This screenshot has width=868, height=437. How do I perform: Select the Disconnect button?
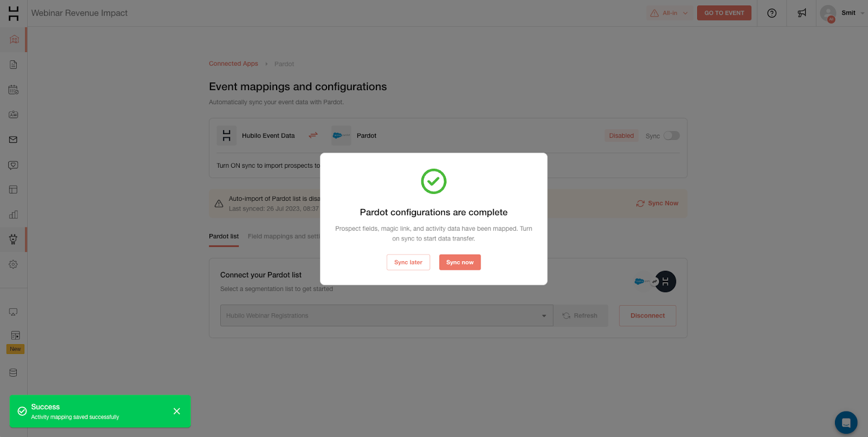[647, 315]
